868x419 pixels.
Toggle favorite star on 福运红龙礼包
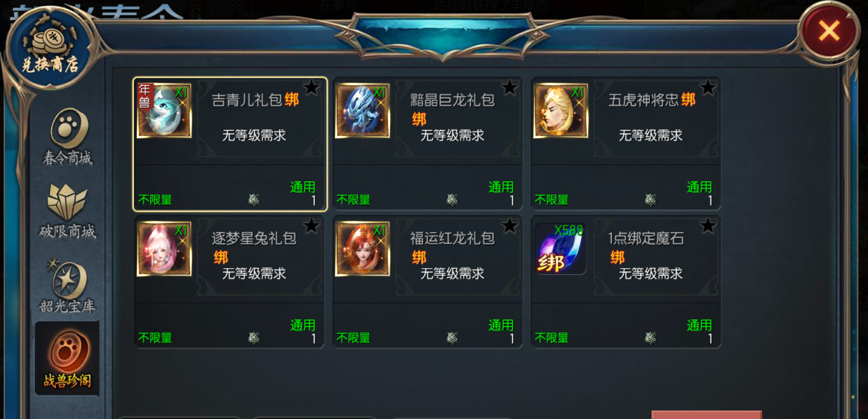(509, 226)
